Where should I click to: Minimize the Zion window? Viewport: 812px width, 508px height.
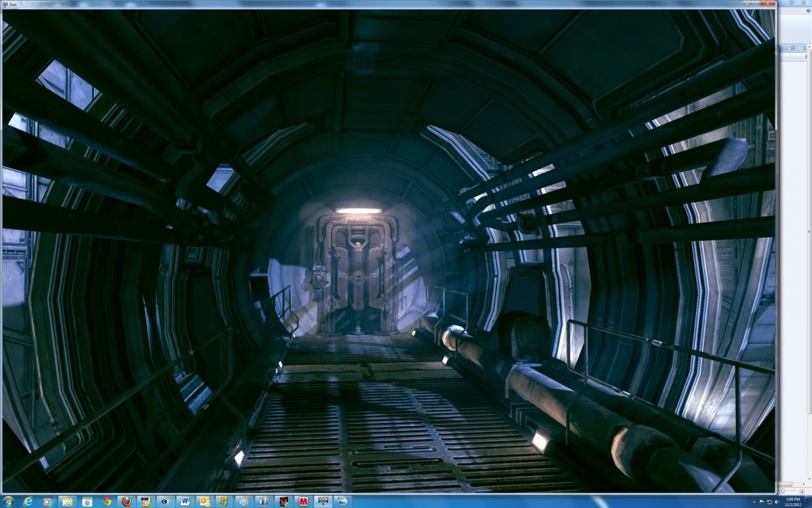747,3
